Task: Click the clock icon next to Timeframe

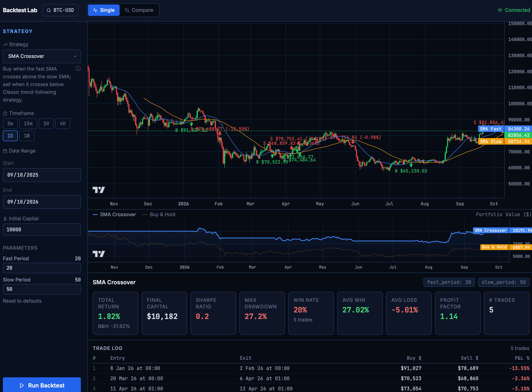Action: pos(5,113)
